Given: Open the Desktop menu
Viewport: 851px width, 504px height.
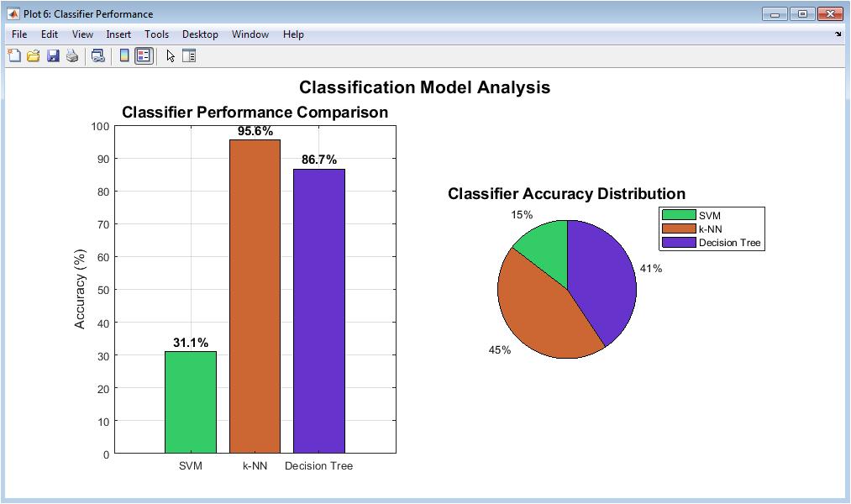Looking at the screenshot, I should point(200,34).
